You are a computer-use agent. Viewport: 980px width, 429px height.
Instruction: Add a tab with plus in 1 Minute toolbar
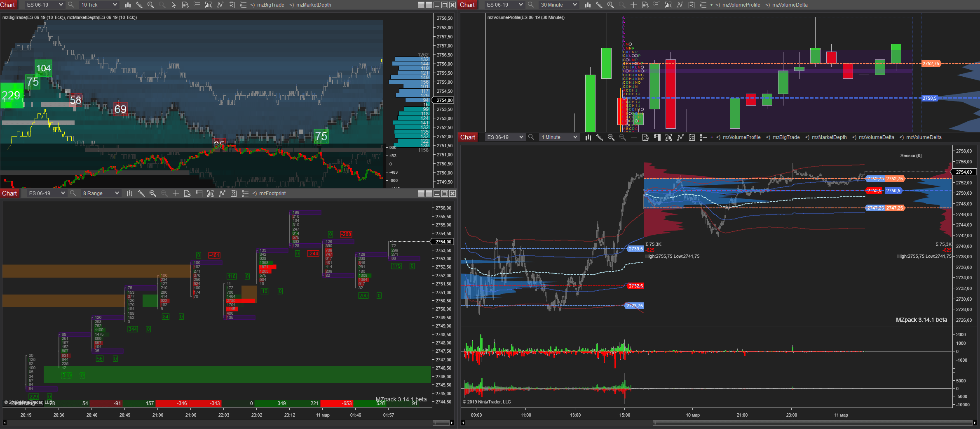(712, 137)
